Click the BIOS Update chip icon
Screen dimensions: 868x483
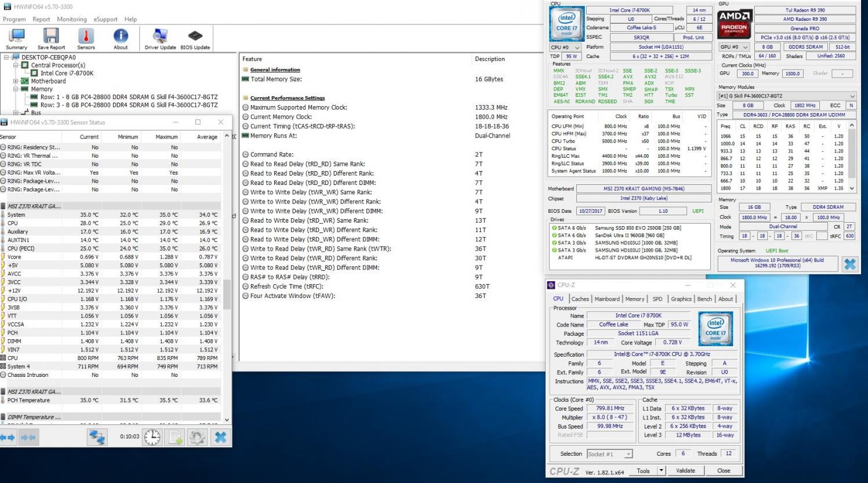(195, 39)
